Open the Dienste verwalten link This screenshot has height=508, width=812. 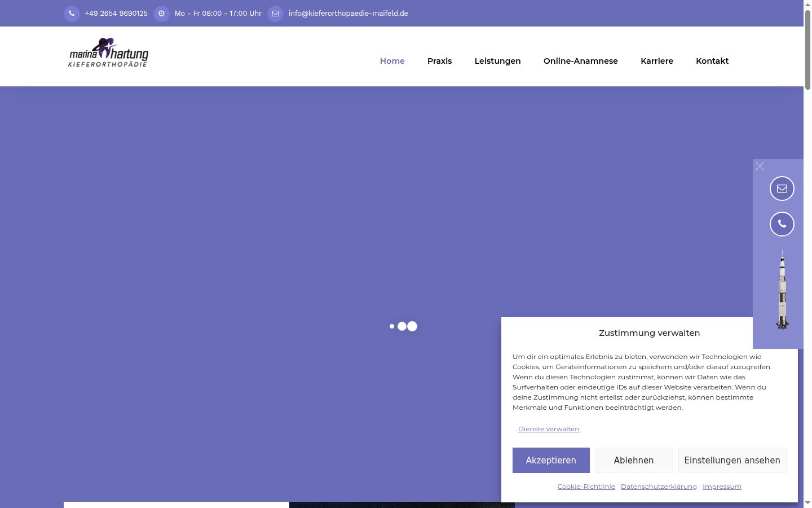549,429
